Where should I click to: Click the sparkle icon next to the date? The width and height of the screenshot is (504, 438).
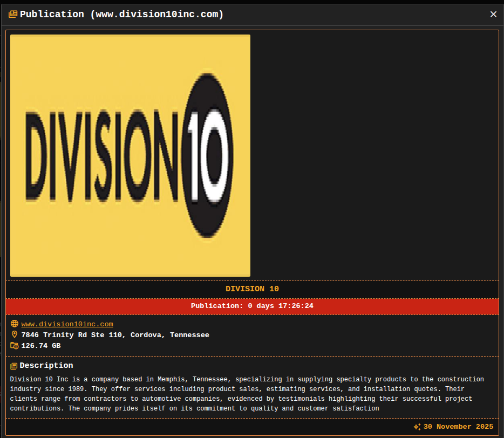(417, 427)
